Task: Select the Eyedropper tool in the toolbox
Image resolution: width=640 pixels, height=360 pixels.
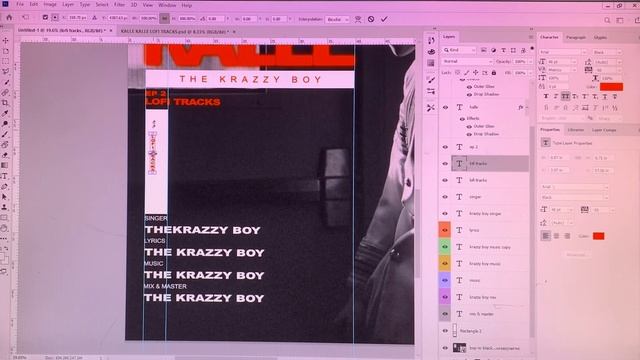Action: (x=5, y=113)
